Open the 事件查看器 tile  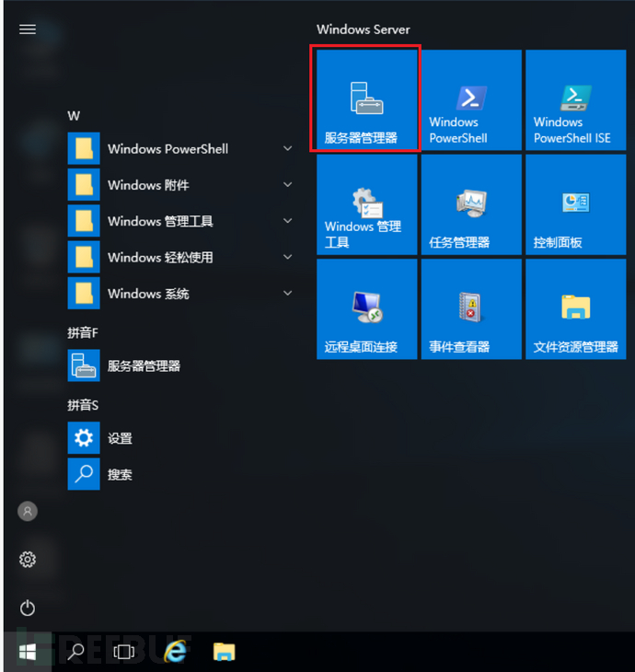(x=471, y=309)
